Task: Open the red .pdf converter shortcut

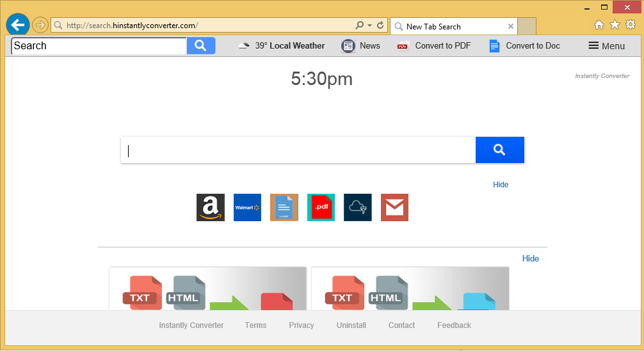Action: [321, 207]
